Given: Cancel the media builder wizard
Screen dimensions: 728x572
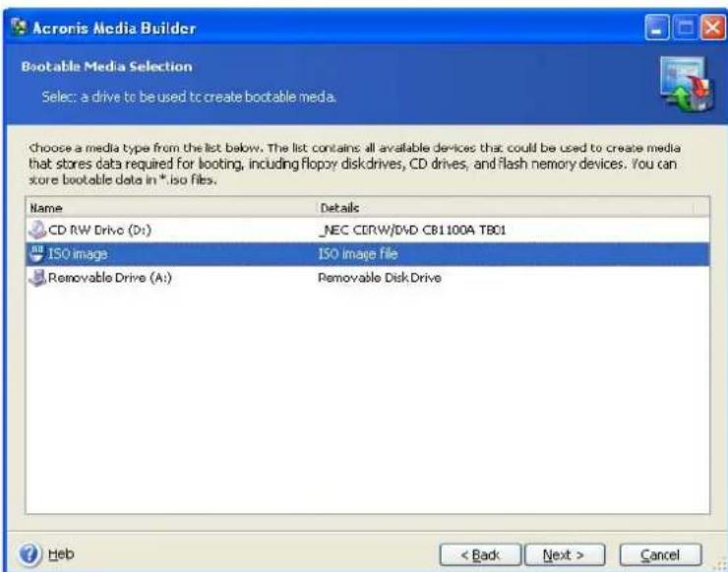Looking at the screenshot, I should 660,555.
